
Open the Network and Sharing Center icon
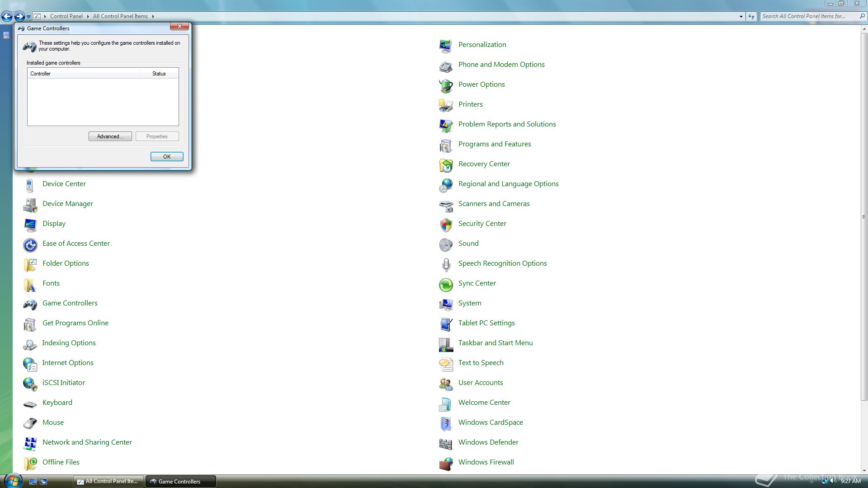pos(30,443)
